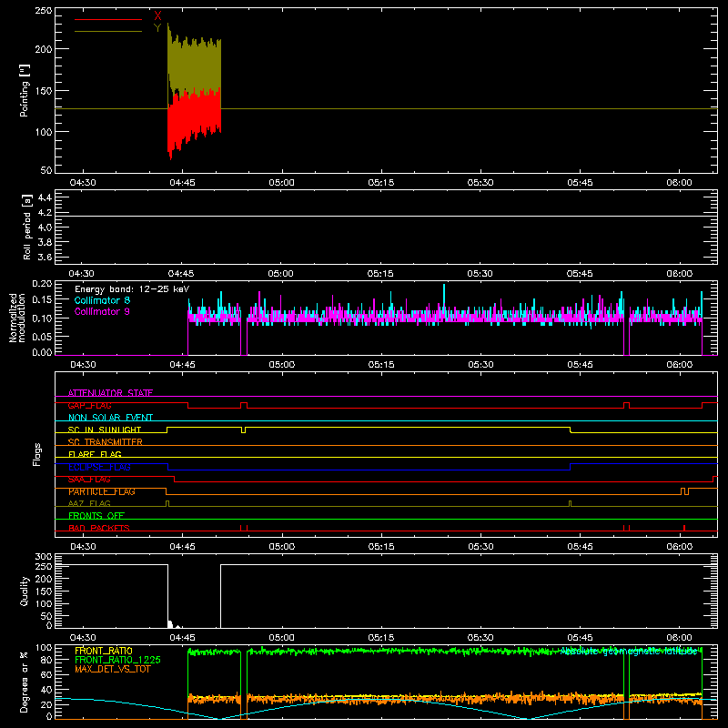The height and width of the screenshot is (728, 728).
Task: Click the GAP_FLAG label
Action: (89, 405)
